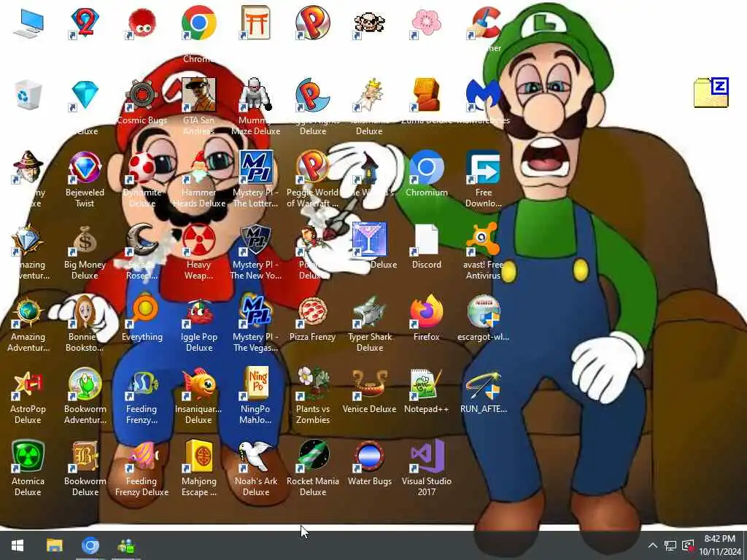Launch Pizza Frenzy game
This screenshot has width=747, height=560.
point(312,312)
